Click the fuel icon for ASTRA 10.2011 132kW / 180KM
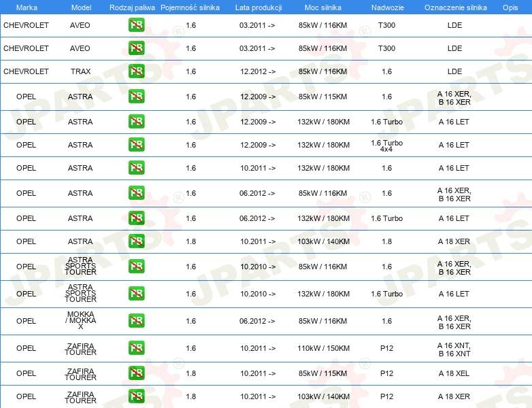The width and height of the screenshot is (532, 408). click(136, 167)
